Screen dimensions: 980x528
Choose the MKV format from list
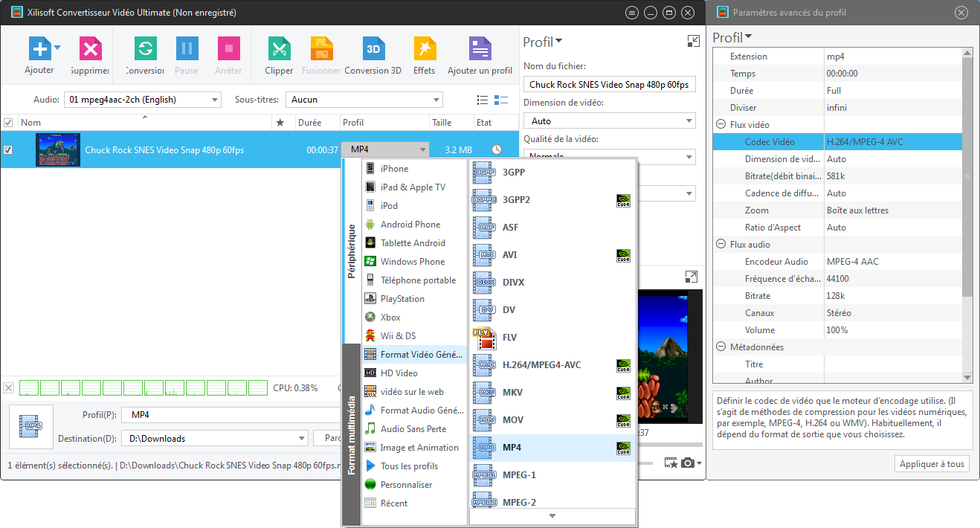513,393
